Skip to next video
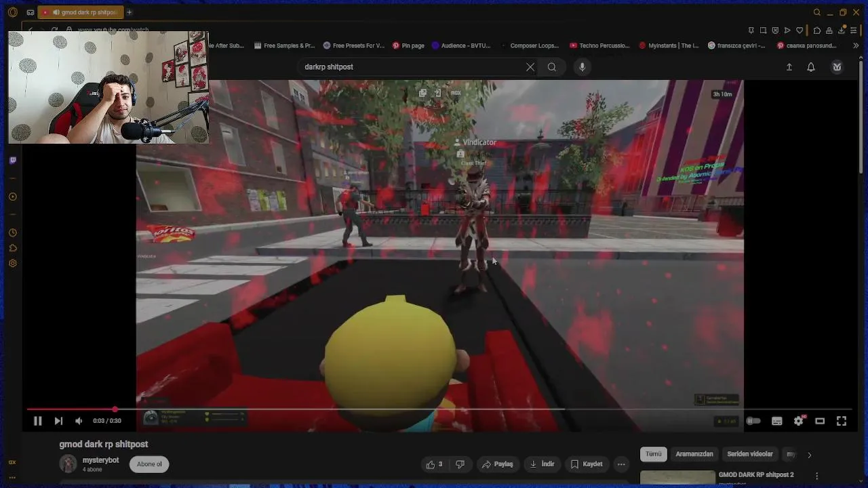This screenshot has width=868, height=488. (58, 421)
